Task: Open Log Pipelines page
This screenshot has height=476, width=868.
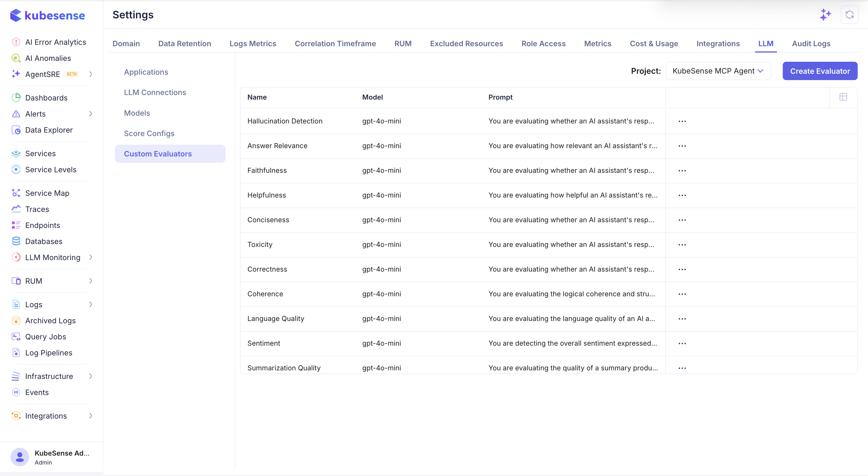Action: point(49,353)
